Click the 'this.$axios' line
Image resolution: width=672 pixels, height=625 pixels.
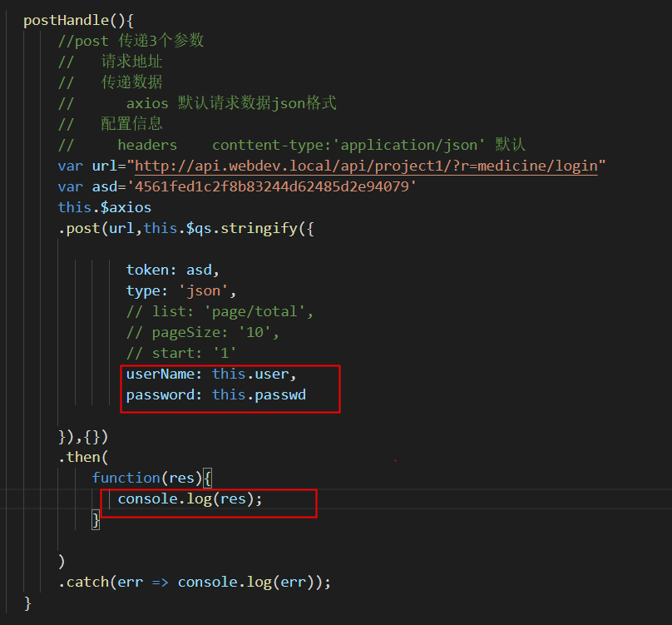point(105,207)
